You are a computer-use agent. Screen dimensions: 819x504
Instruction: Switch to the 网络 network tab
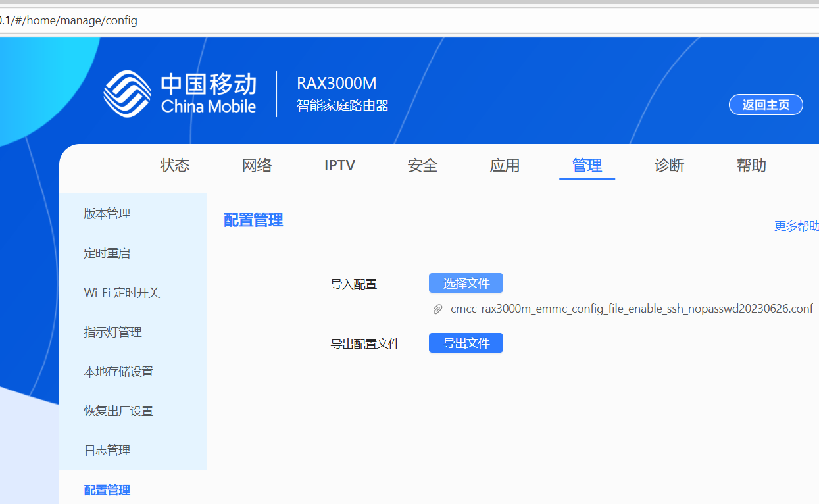tap(257, 165)
